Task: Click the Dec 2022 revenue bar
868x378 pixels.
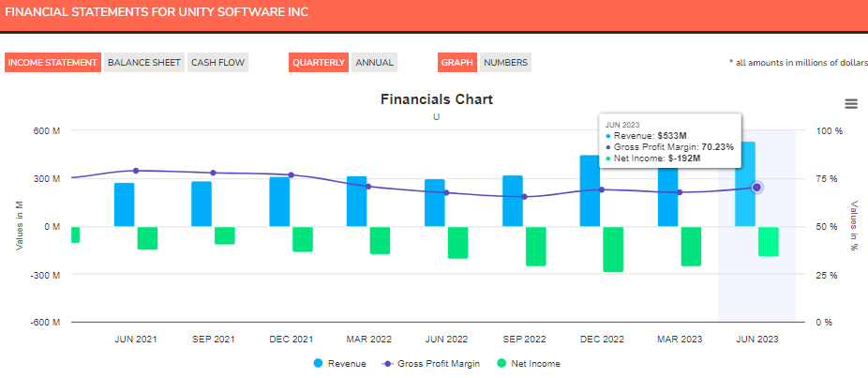Action: pyautogui.click(x=590, y=192)
